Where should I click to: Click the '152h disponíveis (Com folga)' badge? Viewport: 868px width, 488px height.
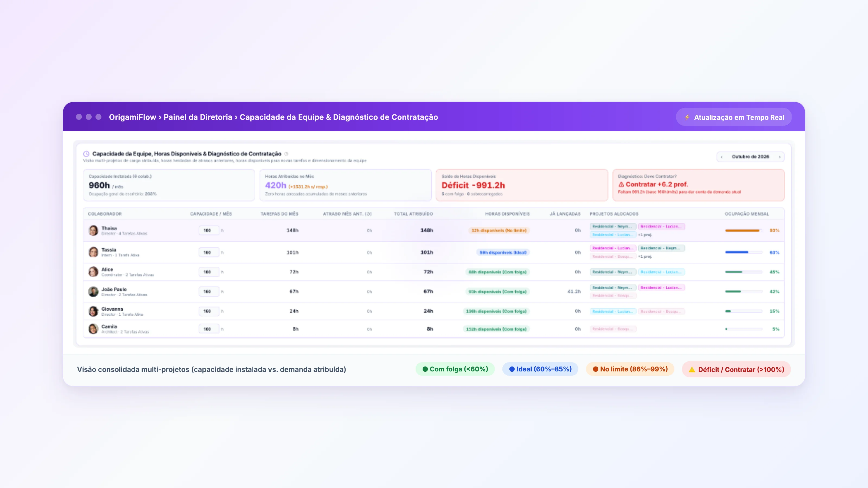[x=496, y=329]
